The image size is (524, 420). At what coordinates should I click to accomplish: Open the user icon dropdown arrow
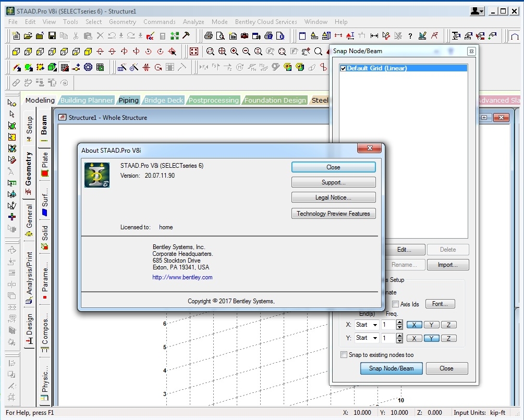tap(482, 11)
